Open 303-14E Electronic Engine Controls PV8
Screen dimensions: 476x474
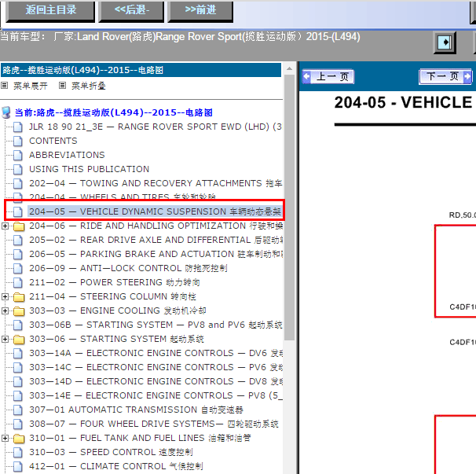click(x=156, y=395)
